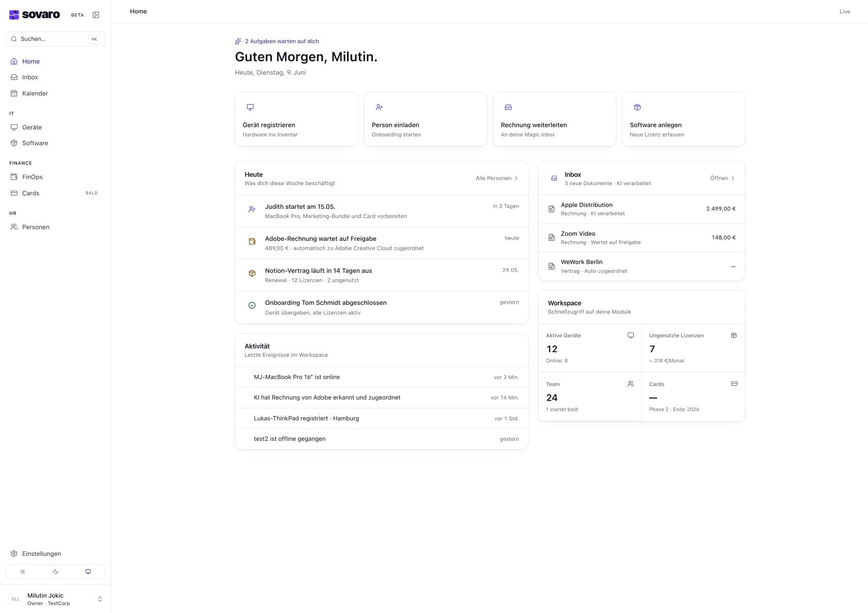Click 'MJ-MacBook Pro 16″ ist online' activity
This screenshot has width=868, height=613.
point(382,377)
